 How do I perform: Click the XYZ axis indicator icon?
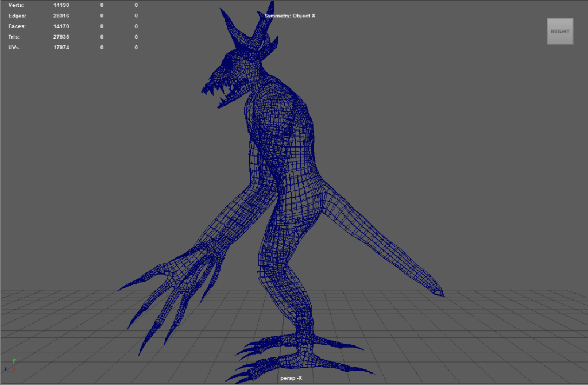click(10, 365)
